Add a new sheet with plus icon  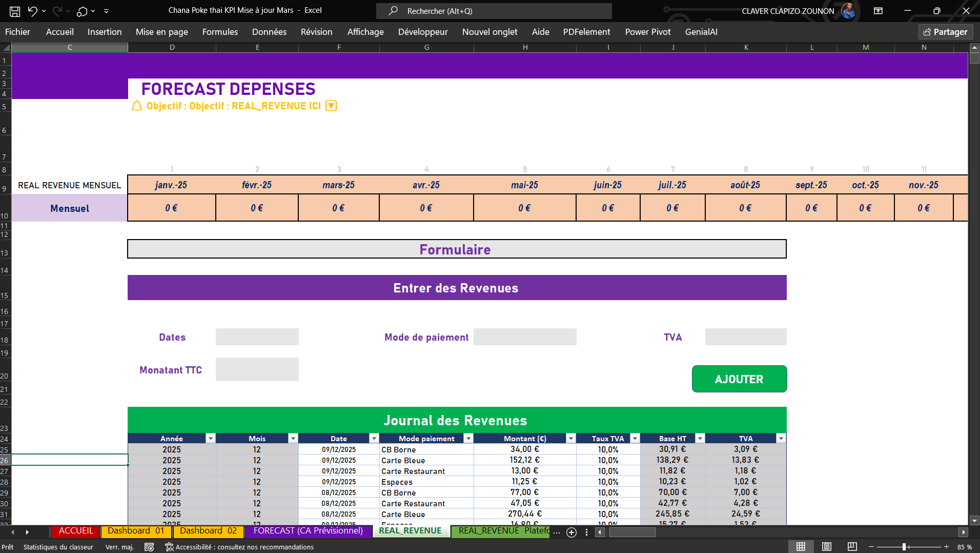coord(571,532)
